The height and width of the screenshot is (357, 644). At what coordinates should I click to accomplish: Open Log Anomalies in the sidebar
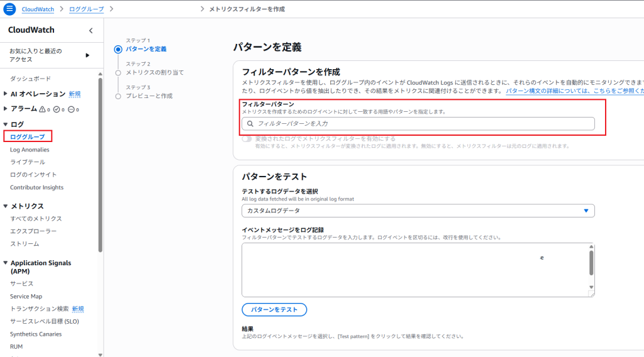(x=30, y=150)
